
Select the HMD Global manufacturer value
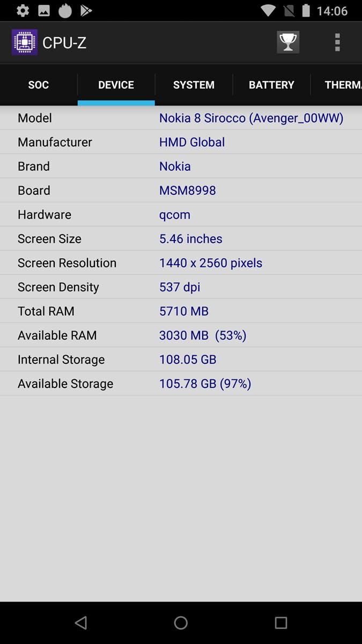(x=192, y=142)
